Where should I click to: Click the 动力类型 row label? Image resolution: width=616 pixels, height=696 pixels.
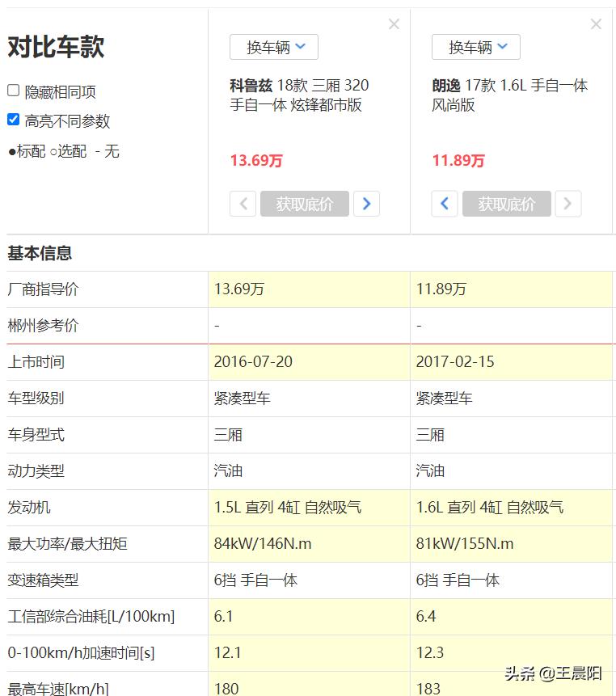point(36,471)
